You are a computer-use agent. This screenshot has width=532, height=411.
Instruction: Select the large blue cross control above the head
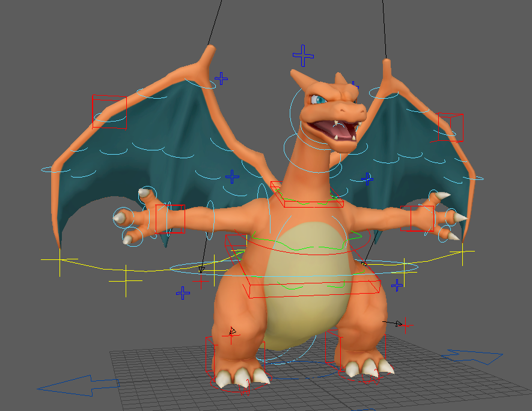point(303,55)
